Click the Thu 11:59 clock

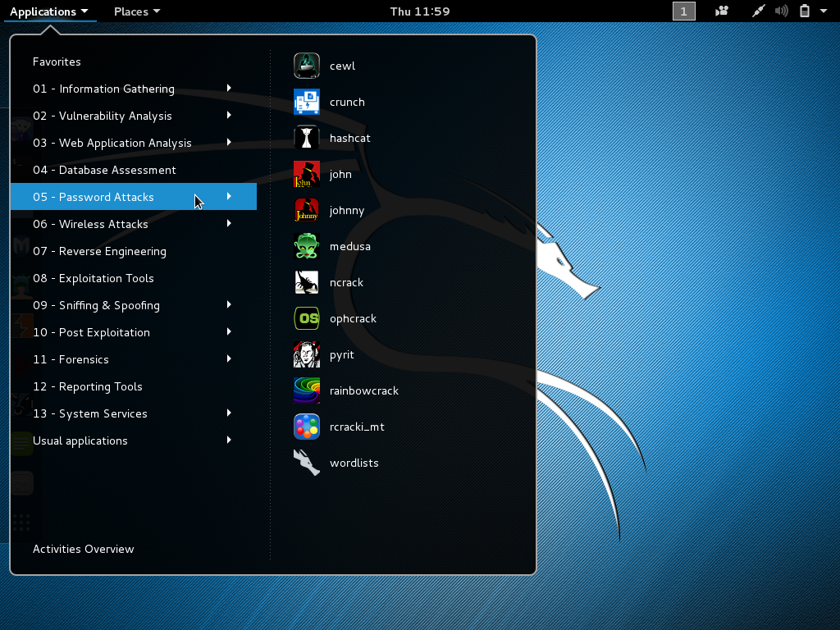tap(420, 11)
